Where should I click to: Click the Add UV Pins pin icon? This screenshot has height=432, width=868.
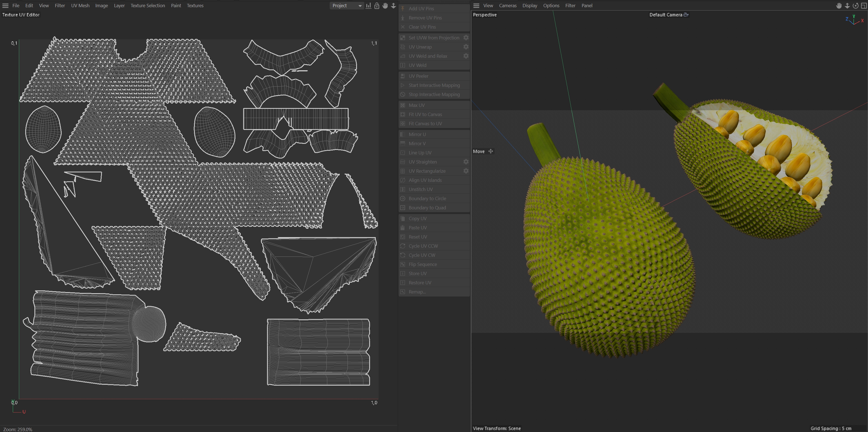pos(403,8)
